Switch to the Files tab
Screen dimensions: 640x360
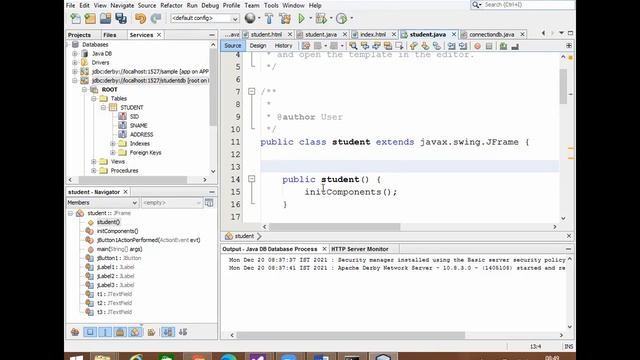109,35
